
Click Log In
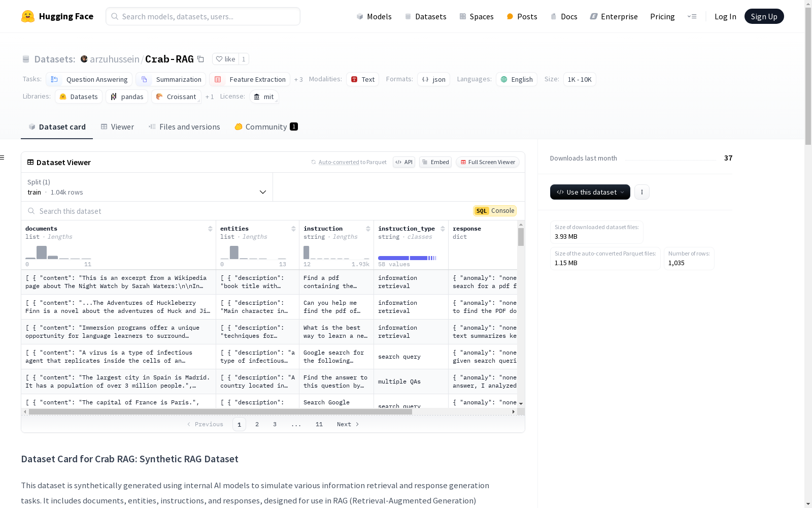[725, 16]
